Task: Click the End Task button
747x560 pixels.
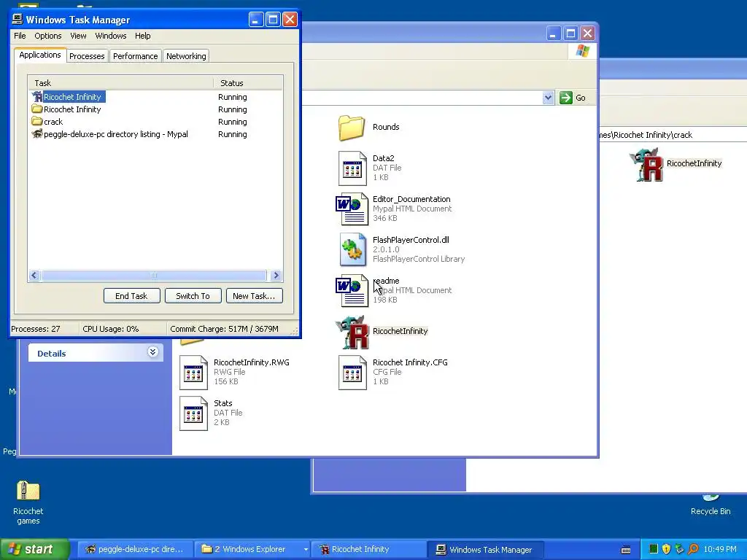Action: coord(131,296)
